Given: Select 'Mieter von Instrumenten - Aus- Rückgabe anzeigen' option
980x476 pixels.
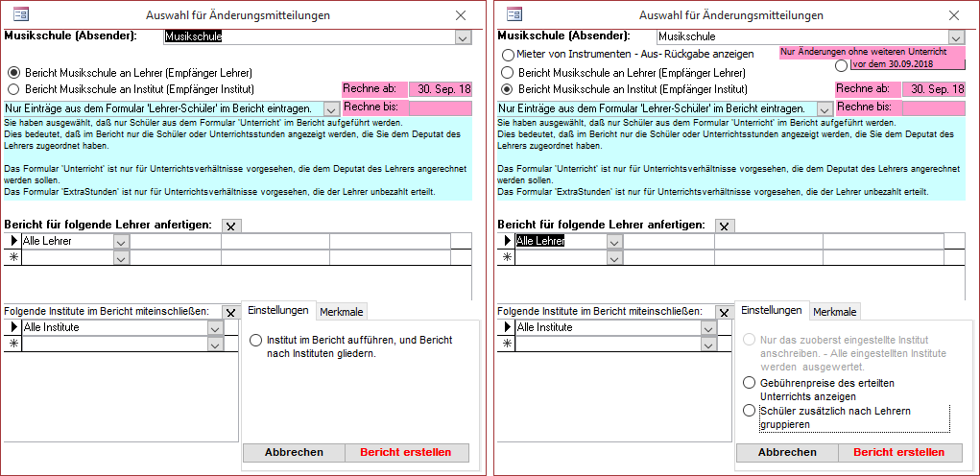Looking at the screenshot, I should 508,55.
